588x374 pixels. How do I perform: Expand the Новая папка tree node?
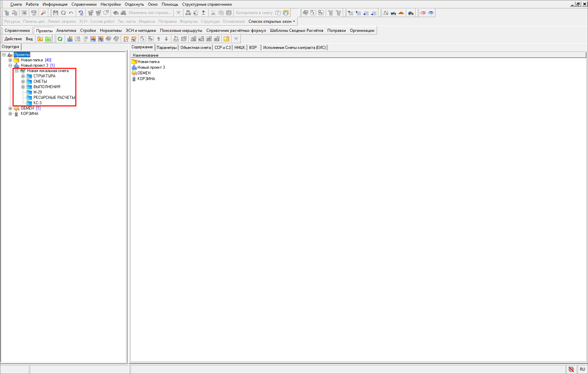pyautogui.click(x=10, y=60)
